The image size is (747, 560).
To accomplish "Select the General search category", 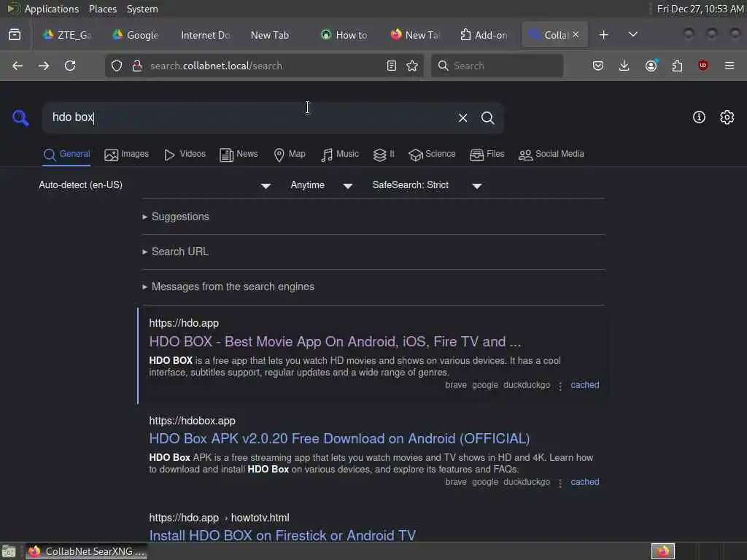I will pos(66,155).
